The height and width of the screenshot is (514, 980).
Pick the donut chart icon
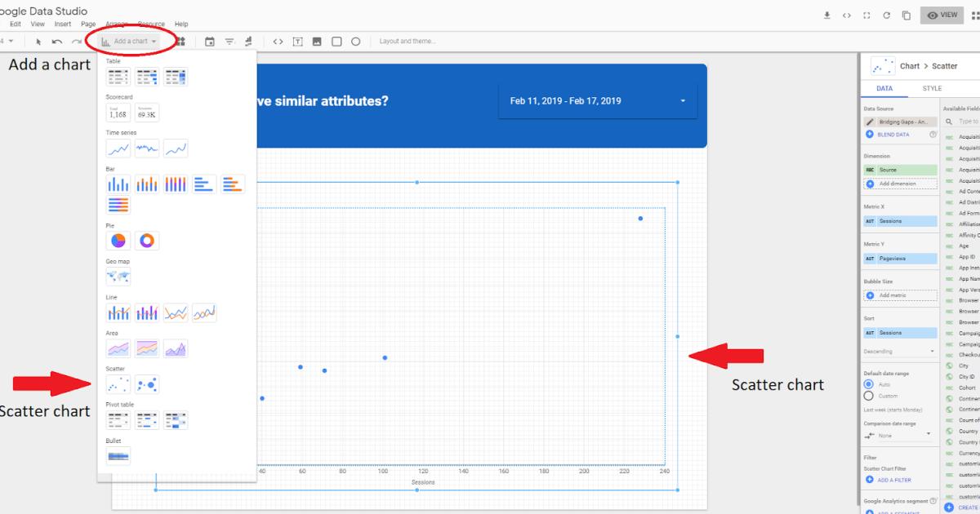[147, 241]
